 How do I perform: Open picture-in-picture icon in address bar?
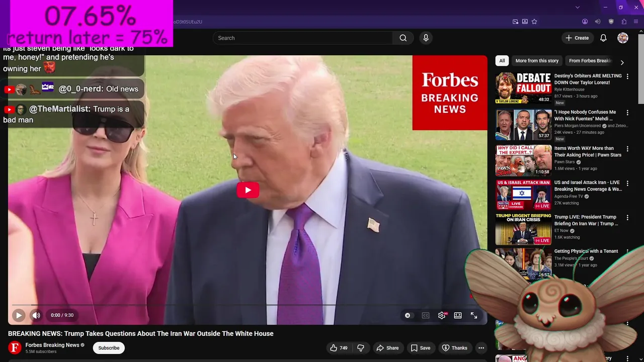[515, 22]
